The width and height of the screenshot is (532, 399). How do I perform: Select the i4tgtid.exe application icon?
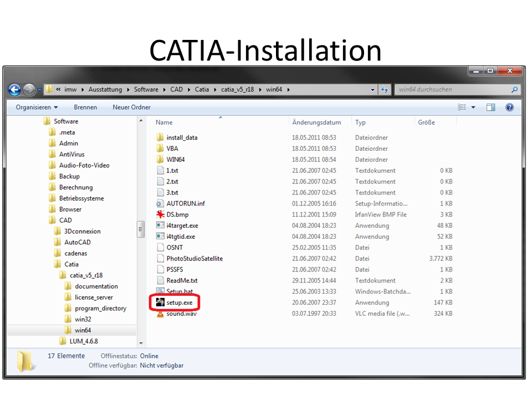click(160, 236)
